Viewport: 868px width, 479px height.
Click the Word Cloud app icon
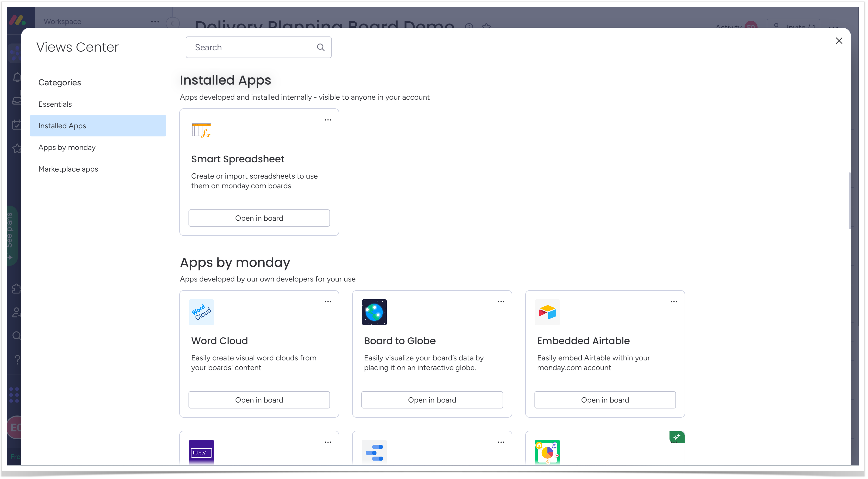(x=201, y=312)
